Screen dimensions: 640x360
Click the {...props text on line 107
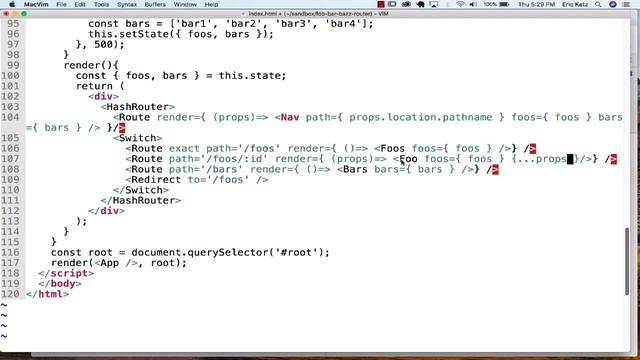pos(539,159)
